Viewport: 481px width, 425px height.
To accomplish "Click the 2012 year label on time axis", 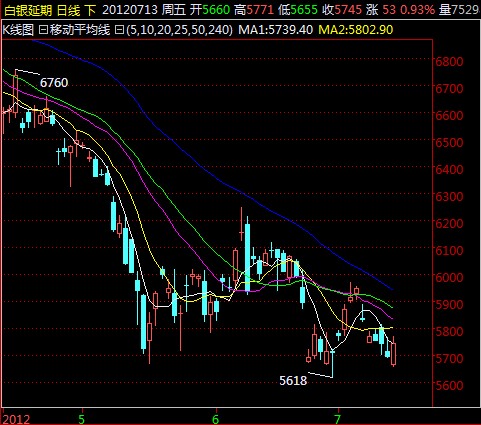I will click(16, 419).
